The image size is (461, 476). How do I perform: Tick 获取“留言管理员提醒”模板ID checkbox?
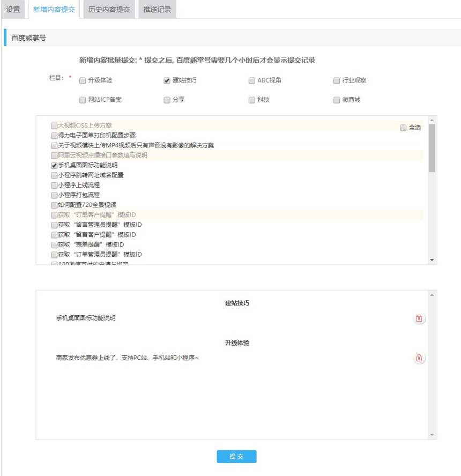click(54, 225)
